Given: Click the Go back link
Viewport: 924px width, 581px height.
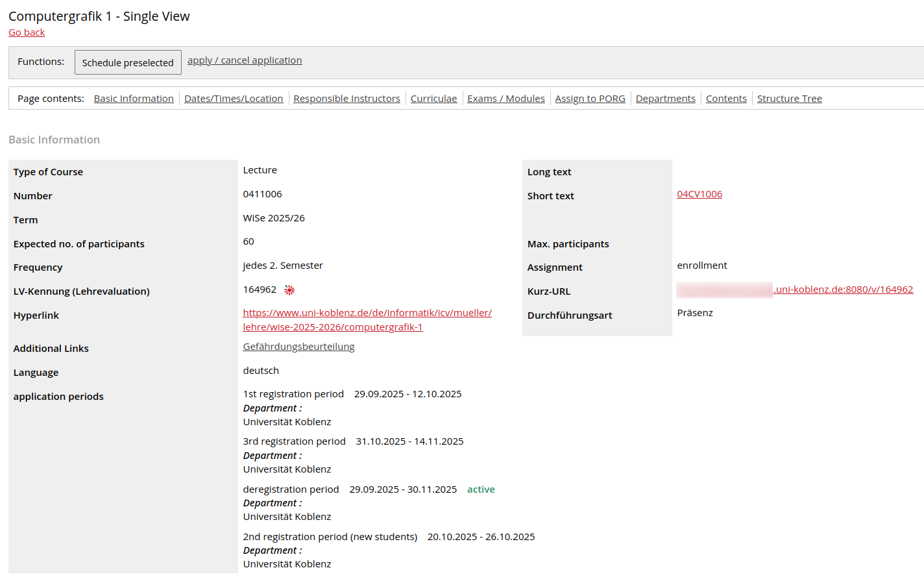Looking at the screenshot, I should coord(27,32).
